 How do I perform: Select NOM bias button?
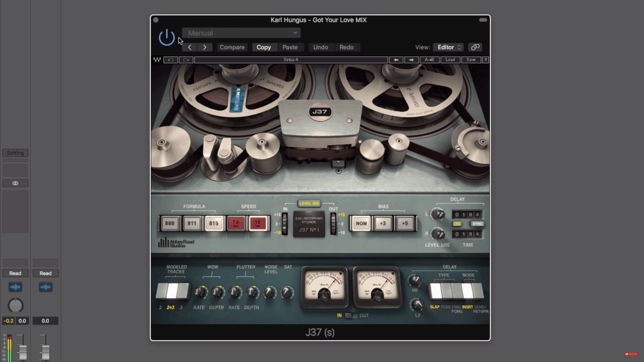pyautogui.click(x=361, y=224)
